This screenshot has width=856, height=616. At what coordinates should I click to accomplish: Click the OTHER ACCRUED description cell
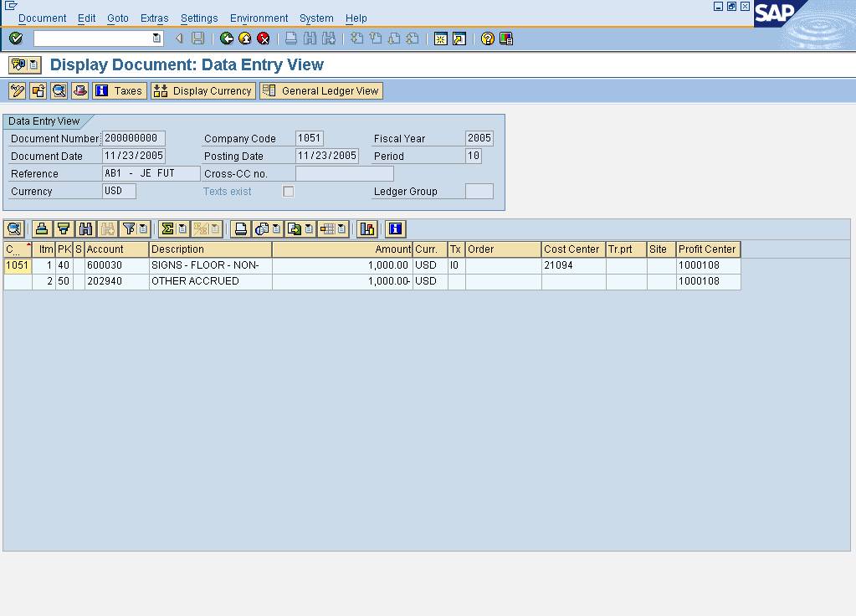(x=210, y=281)
